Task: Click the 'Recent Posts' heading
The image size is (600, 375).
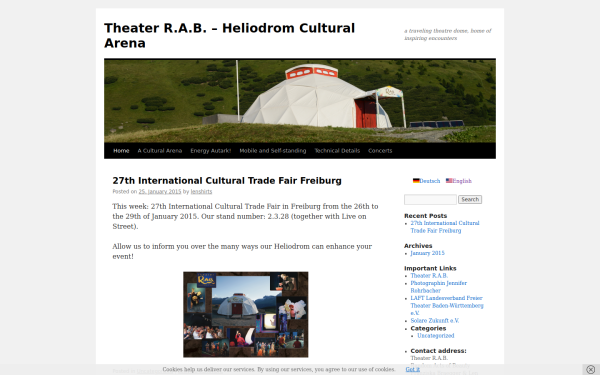Action: point(426,216)
